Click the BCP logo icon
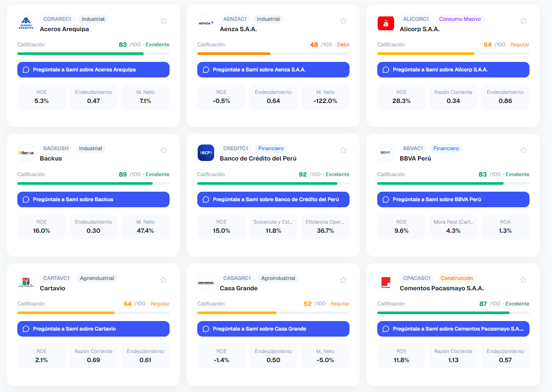 tap(206, 153)
